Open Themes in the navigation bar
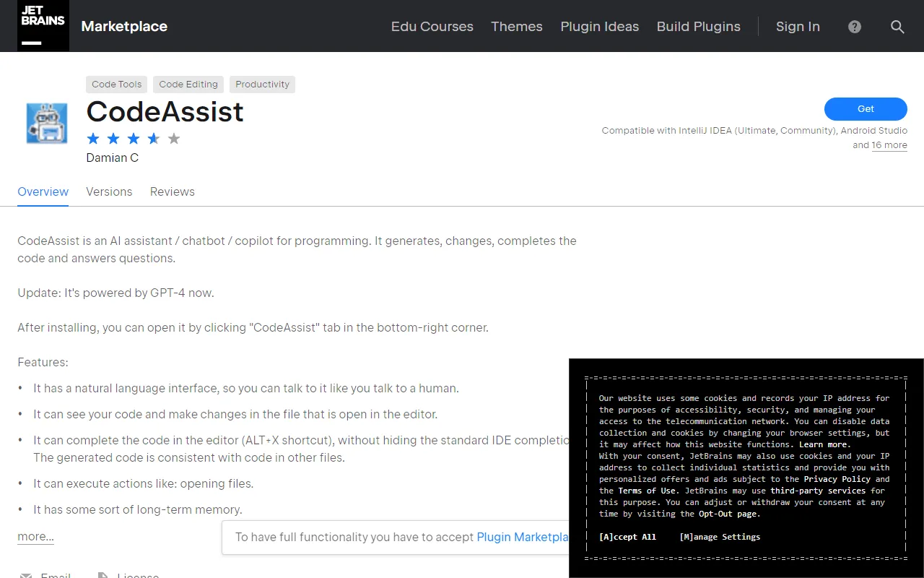The image size is (924, 578). [516, 27]
